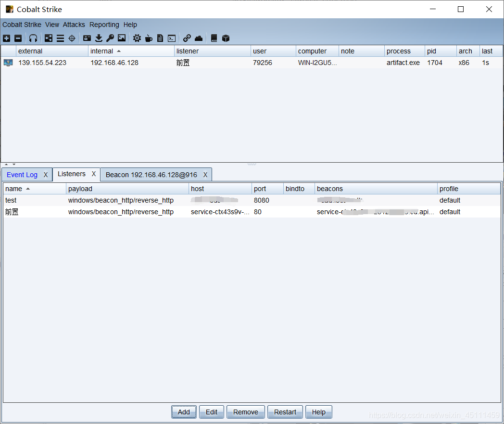Image resolution: width=504 pixels, height=424 pixels.
Task: Open the credentials card icon
Action: tap(87, 39)
